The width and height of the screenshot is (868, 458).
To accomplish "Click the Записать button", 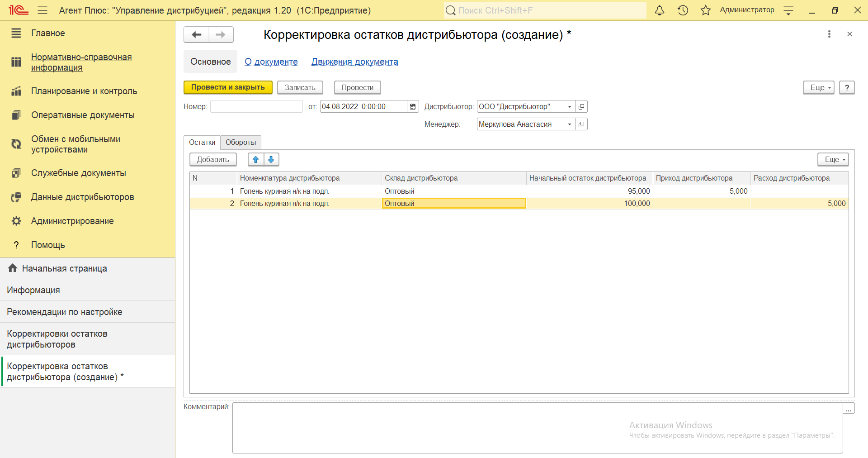I will tap(300, 87).
